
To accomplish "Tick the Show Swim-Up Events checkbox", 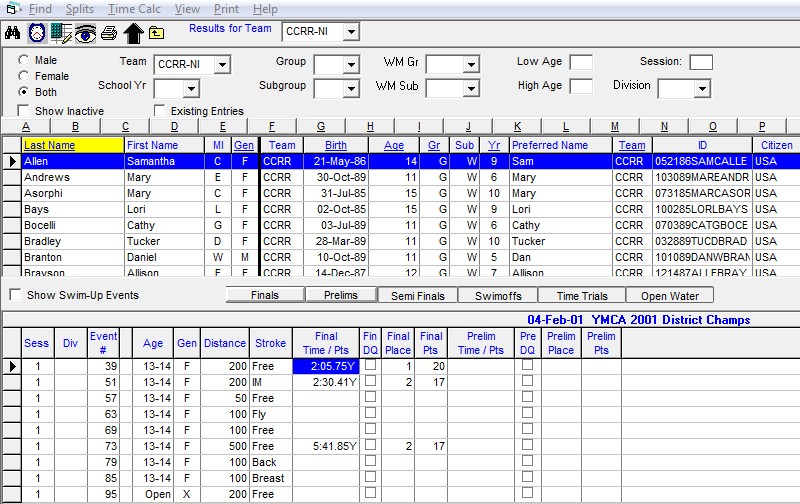I will pyautogui.click(x=15, y=295).
